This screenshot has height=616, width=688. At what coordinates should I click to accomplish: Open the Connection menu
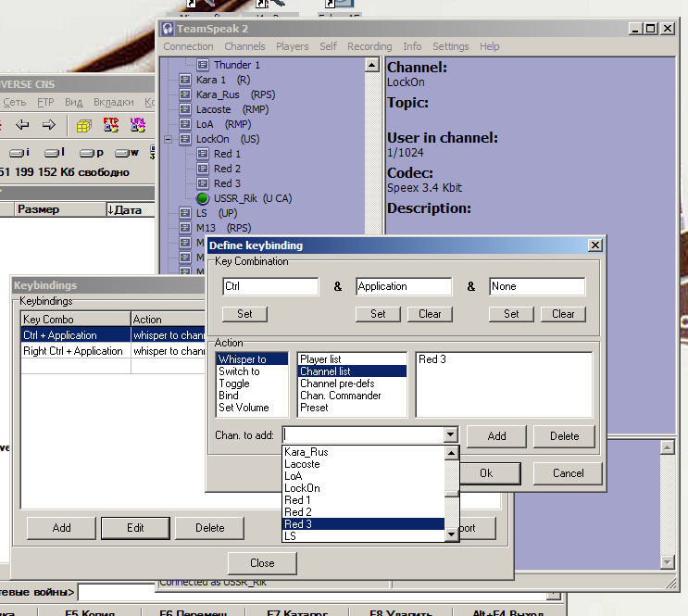click(188, 46)
